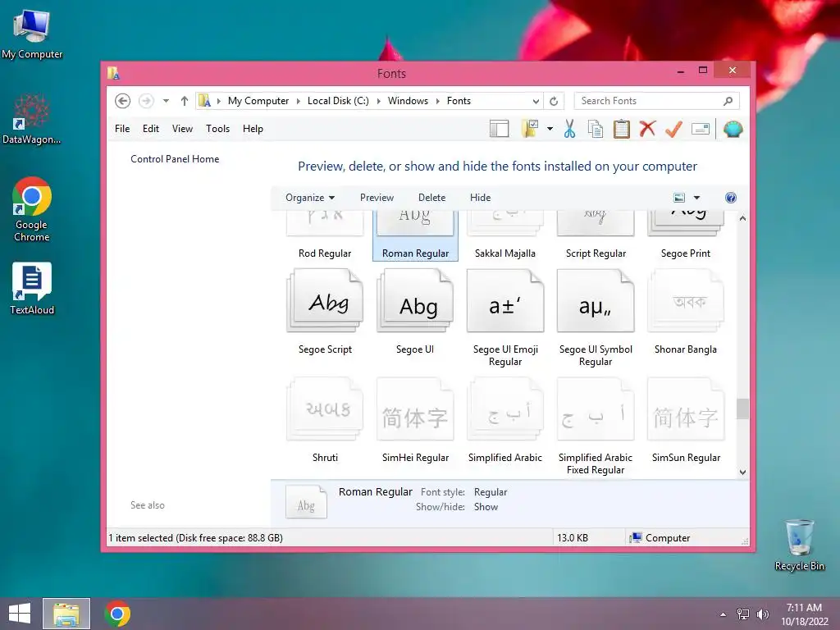Viewport: 840px width, 630px height.
Task: Select the TextAloud desktop shortcut
Action: (32, 288)
